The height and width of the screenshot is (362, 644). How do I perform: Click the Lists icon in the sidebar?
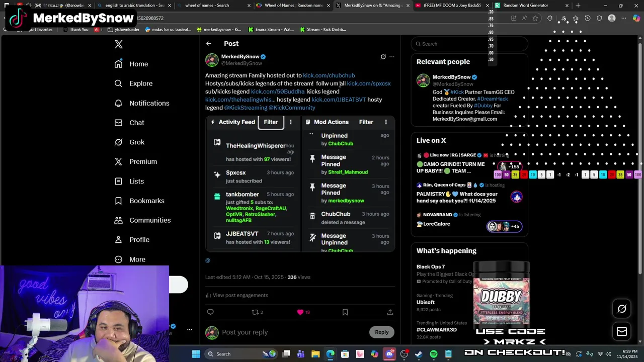(118, 181)
